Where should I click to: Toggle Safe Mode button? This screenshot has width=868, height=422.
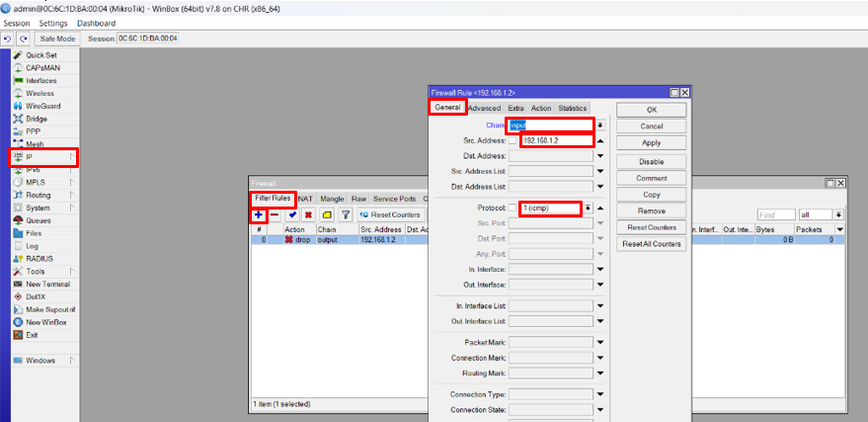pyautogui.click(x=57, y=39)
